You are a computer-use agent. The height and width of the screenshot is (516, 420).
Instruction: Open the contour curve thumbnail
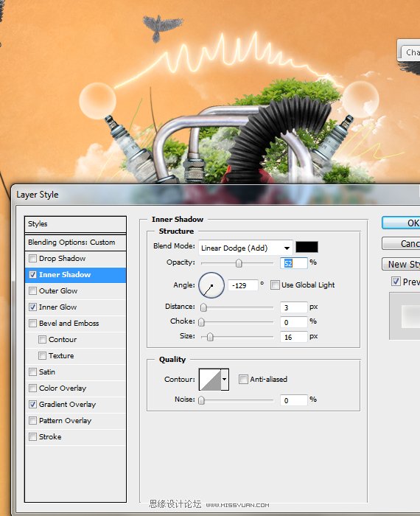[x=210, y=380]
